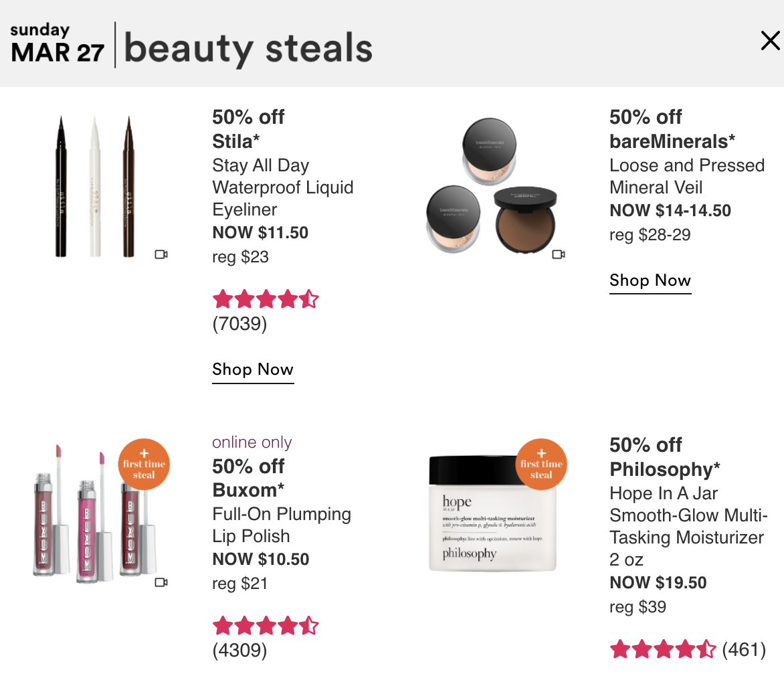Image resolution: width=784 pixels, height=676 pixels.
Task: Select Full-On Plumping Lip Polish title
Action: click(x=282, y=525)
